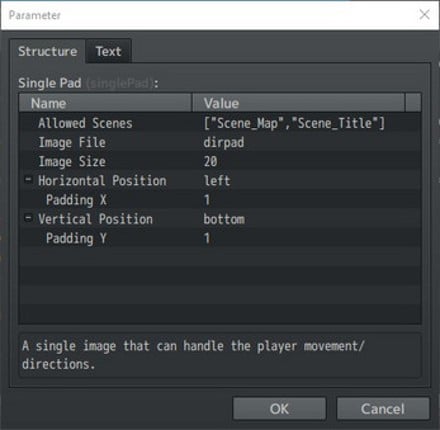Collapse the Vertical Position group
This screenshot has height=430, width=440.
pos(29,218)
